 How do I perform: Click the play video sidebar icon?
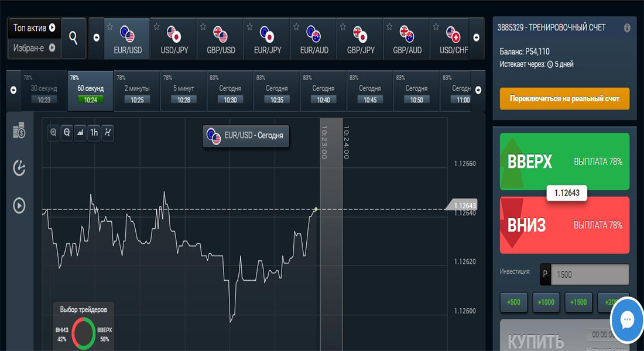click(x=19, y=205)
